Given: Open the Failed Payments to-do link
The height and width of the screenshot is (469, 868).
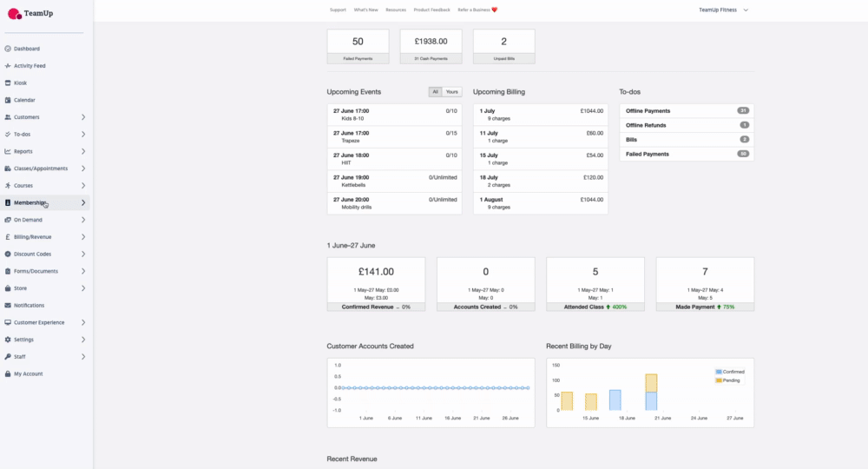Looking at the screenshot, I should point(648,154).
